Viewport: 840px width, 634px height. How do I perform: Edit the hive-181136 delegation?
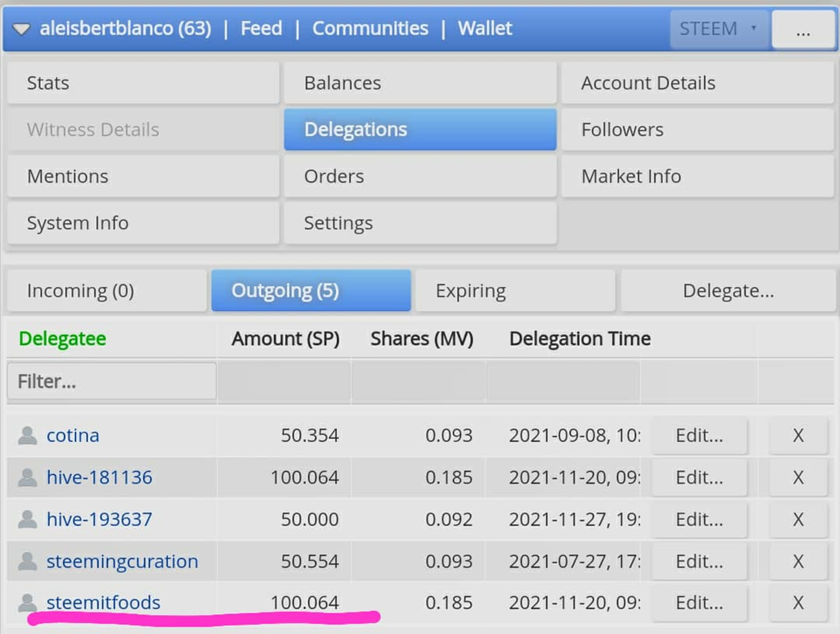tap(700, 478)
